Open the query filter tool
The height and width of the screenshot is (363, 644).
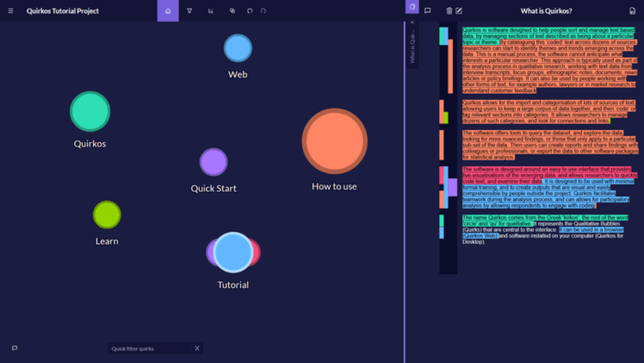[190, 11]
